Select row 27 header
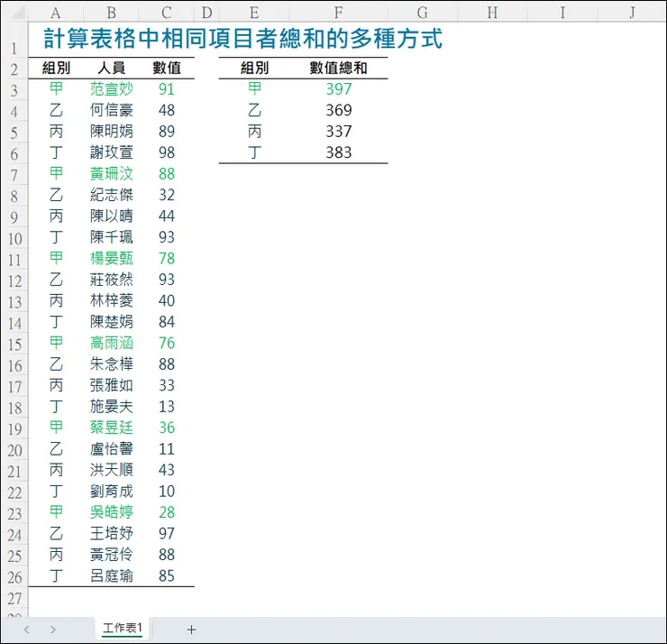667x644 pixels. (x=14, y=599)
